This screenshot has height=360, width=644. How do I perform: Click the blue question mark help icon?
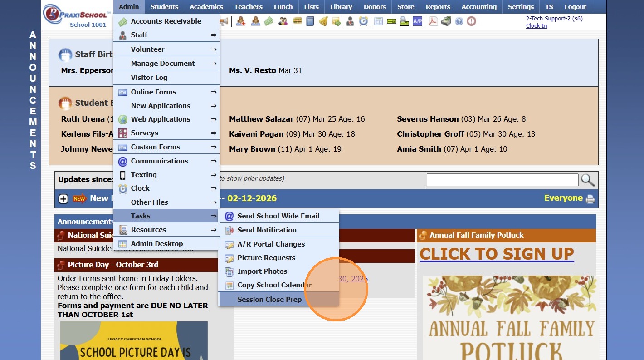click(459, 21)
